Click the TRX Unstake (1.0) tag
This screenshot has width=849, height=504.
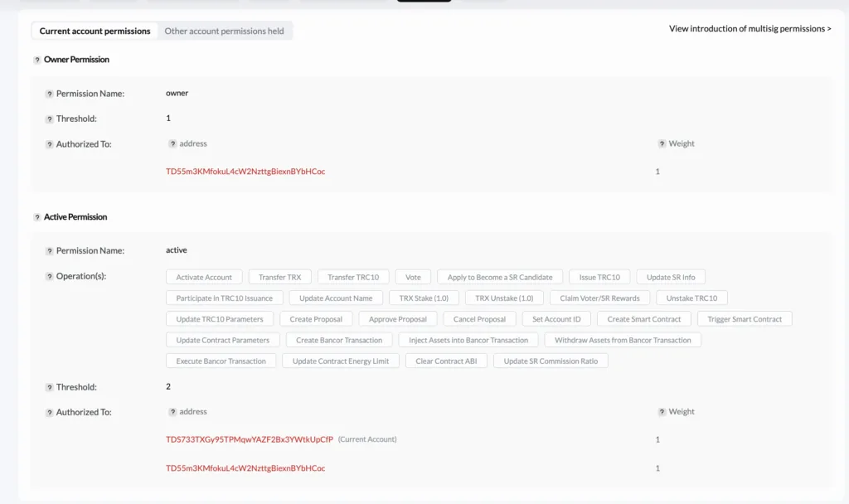pos(504,298)
